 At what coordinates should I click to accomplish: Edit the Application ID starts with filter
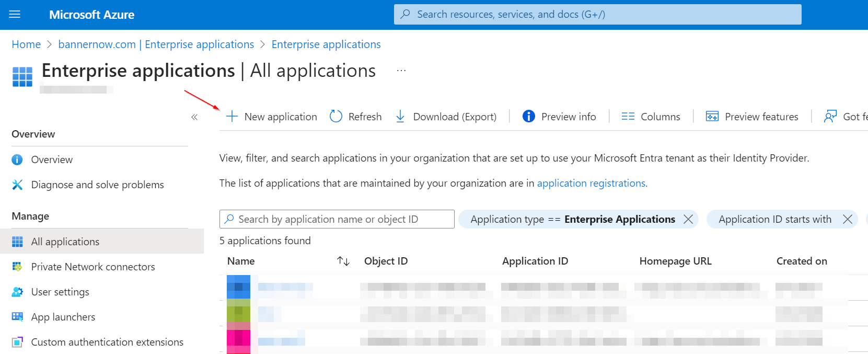click(775, 219)
